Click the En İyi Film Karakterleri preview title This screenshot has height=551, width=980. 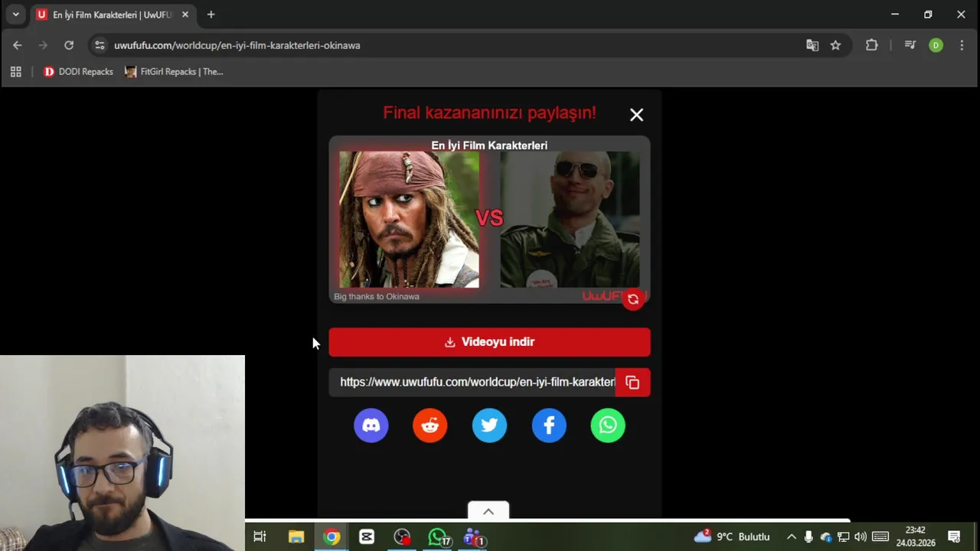pyautogui.click(x=489, y=145)
